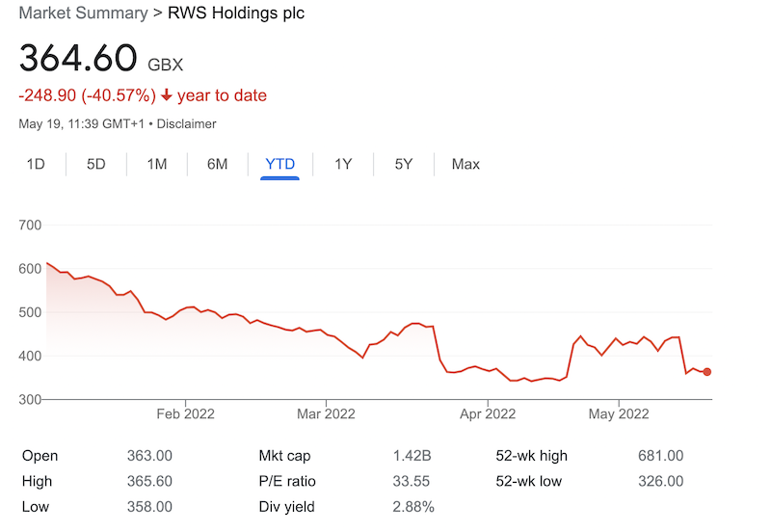Select the 5D time range tab
This screenshot has height=532, width=771.
95,164
